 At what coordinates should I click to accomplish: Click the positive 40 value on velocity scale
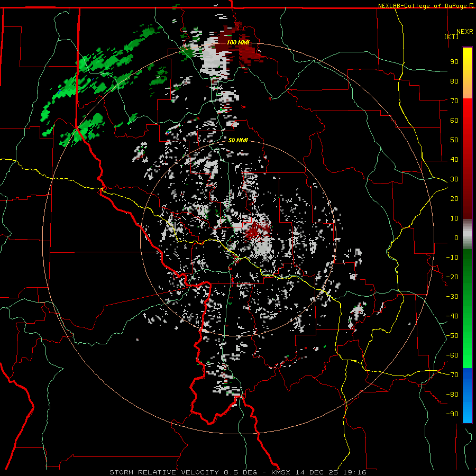point(454,159)
